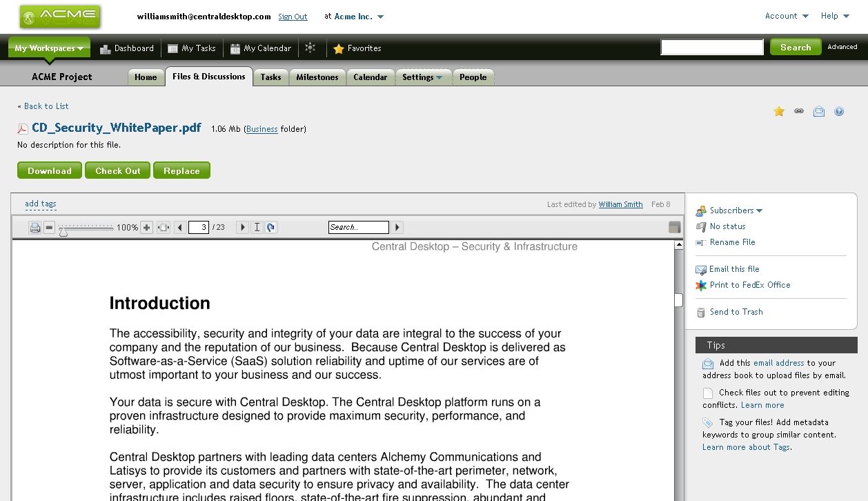Image resolution: width=868 pixels, height=501 pixels.
Task: Click the flag icon beside No status
Action: tap(701, 226)
